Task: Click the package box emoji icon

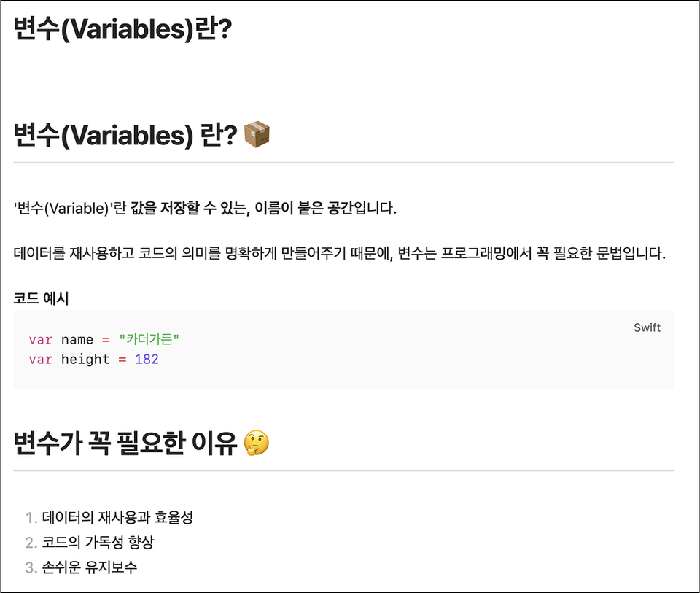Action: point(257,134)
